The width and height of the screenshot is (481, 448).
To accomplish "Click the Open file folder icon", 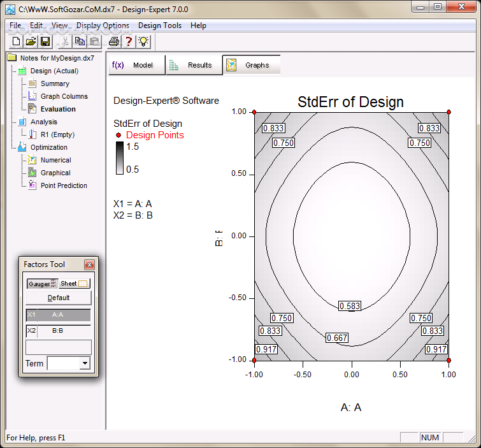I will click(x=31, y=41).
